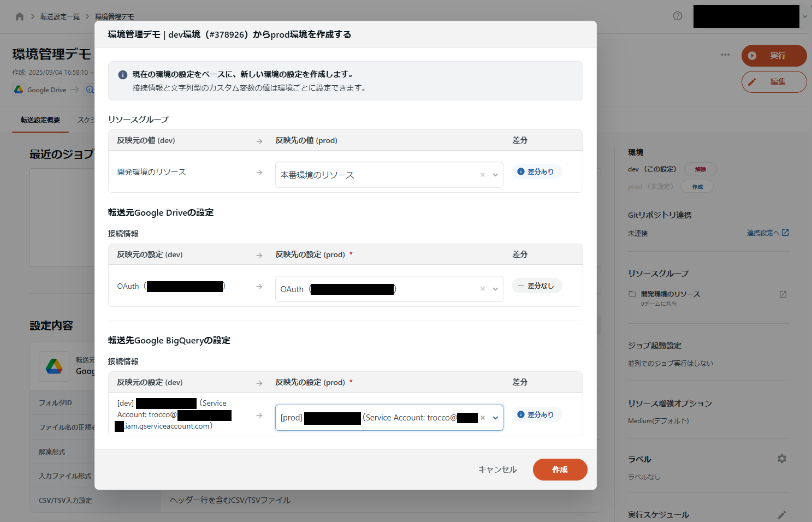
Task: Click 差分なし badge in Google Drive row
Action: click(536, 286)
